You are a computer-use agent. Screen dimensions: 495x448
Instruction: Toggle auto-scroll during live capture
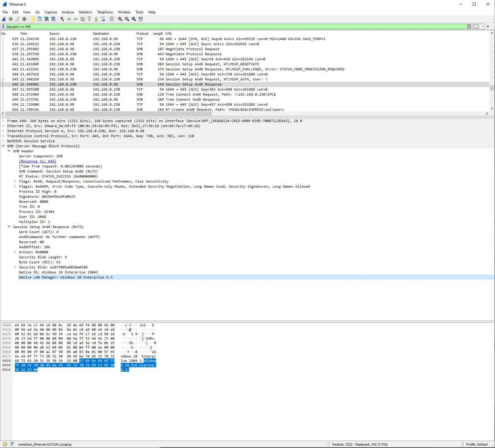coord(103,19)
